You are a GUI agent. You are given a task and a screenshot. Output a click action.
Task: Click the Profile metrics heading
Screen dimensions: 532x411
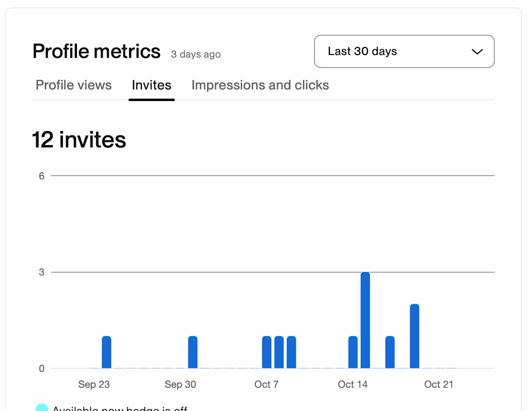(96, 51)
